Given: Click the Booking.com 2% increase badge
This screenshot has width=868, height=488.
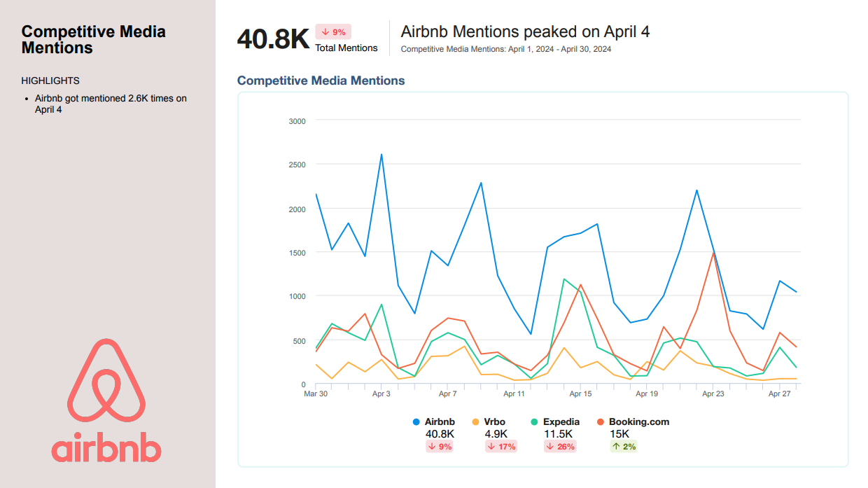Looking at the screenshot, I should [623, 447].
